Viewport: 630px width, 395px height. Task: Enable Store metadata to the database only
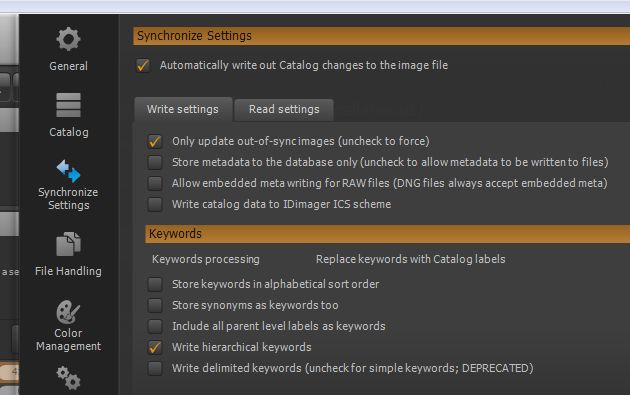155,162
